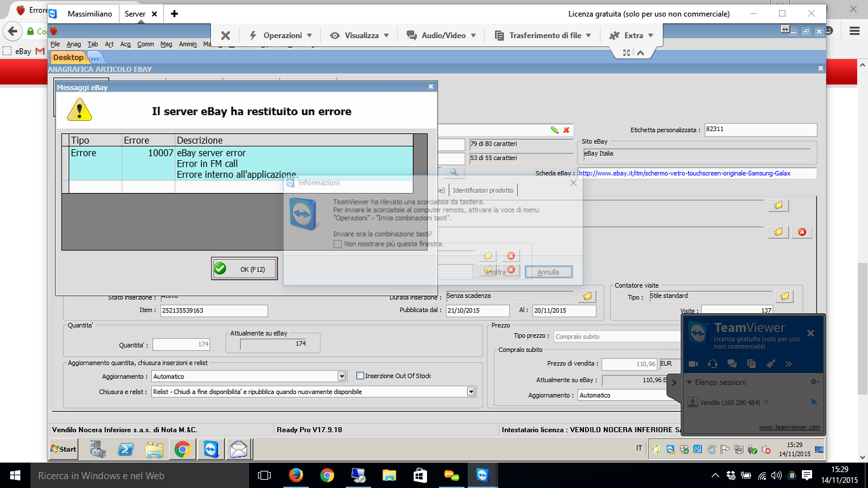This screenshot has height=488, width=868.
Task: Click browser back arrow button
Action: (12, 31)
